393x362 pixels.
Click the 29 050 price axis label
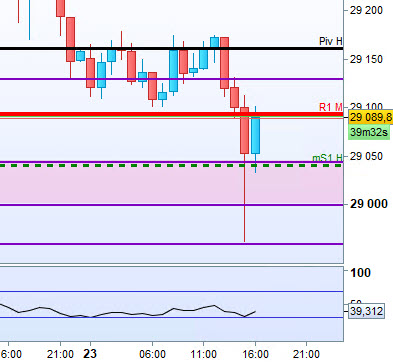[366, 156]
